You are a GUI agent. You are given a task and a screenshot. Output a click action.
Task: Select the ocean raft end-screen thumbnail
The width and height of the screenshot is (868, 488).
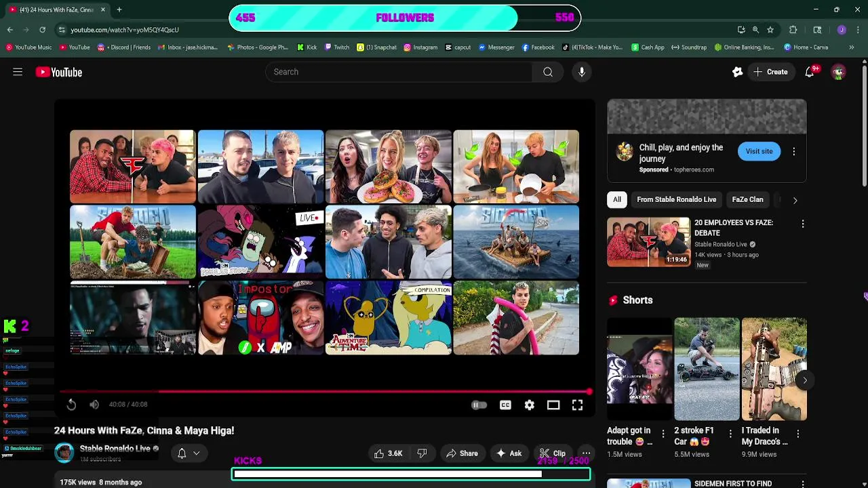coord(516,242)
